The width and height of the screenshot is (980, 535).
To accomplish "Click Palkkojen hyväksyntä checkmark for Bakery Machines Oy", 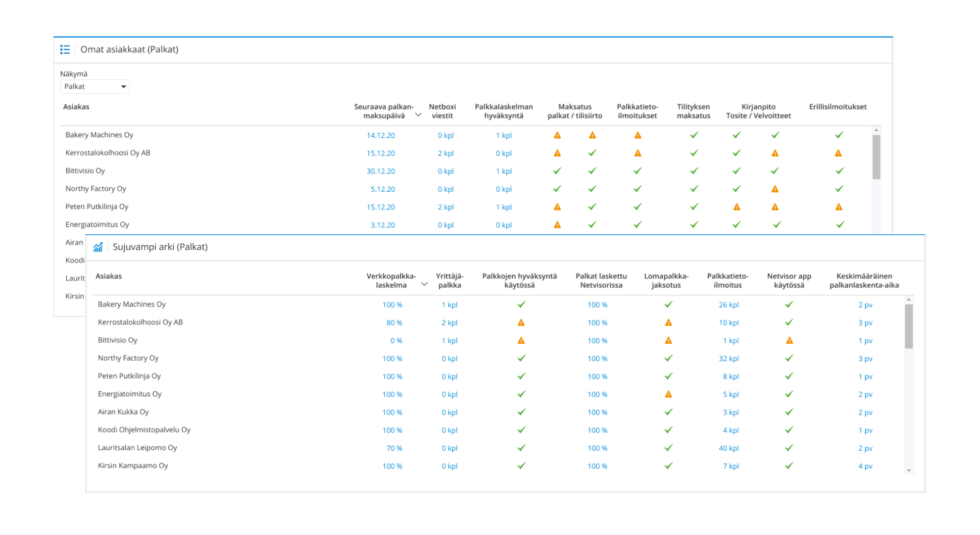I will coord(521,305).
